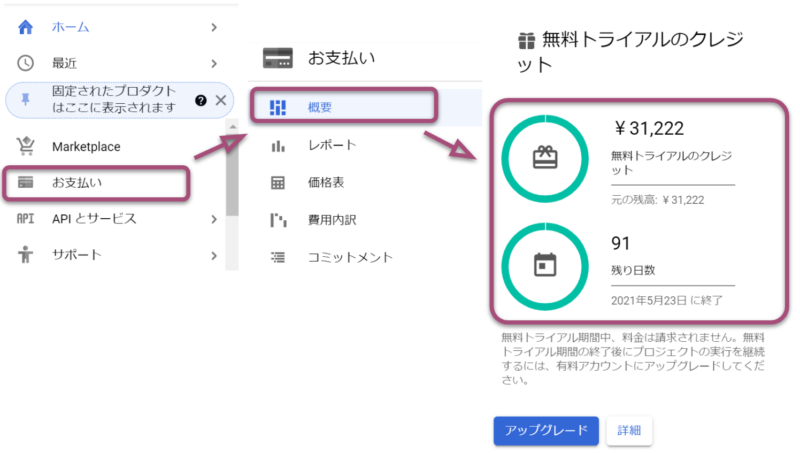Click the 詳細 button
The image size is (800, 453).
629,430
